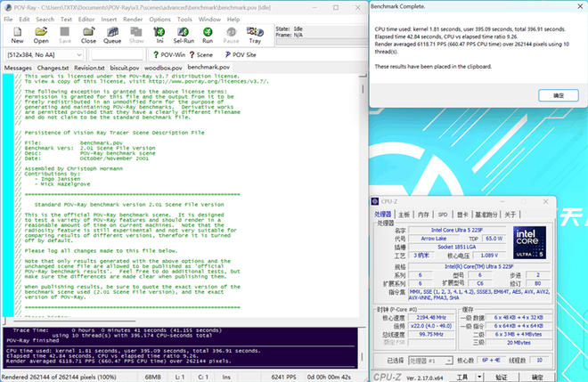
Task: Start rendering with the Run icon
Action: point(207,35)
